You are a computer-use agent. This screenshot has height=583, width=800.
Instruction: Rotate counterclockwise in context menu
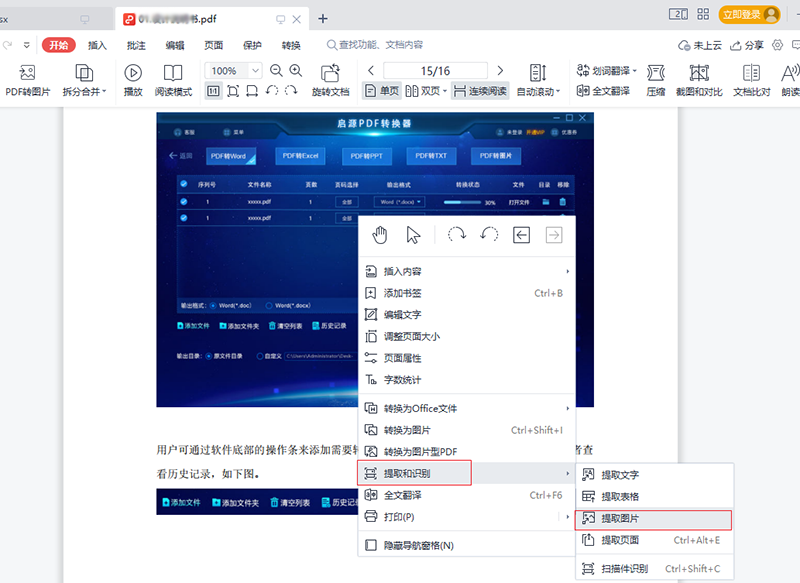coord(489,235)
